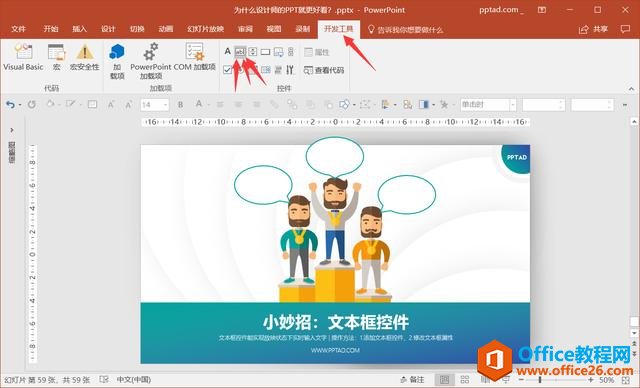Switch to the Slide Show (幻灯片放映) tab

tap(206, 29)
